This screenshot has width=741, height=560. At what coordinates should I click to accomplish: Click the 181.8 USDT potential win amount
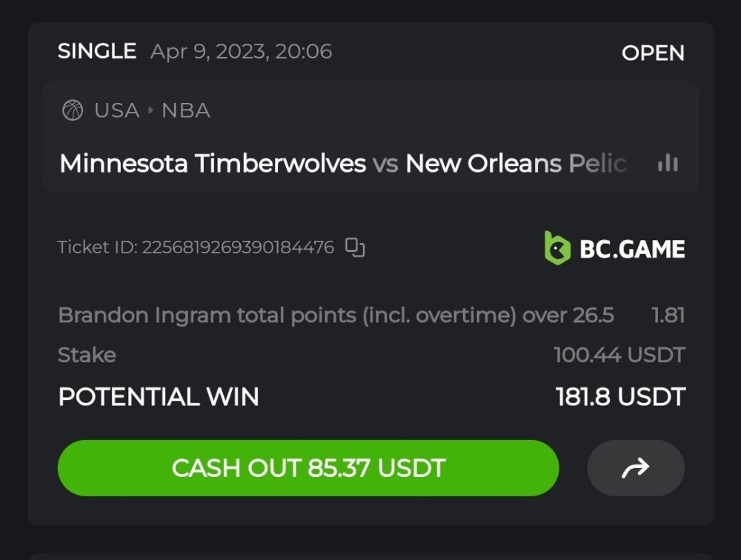(620, 397)
